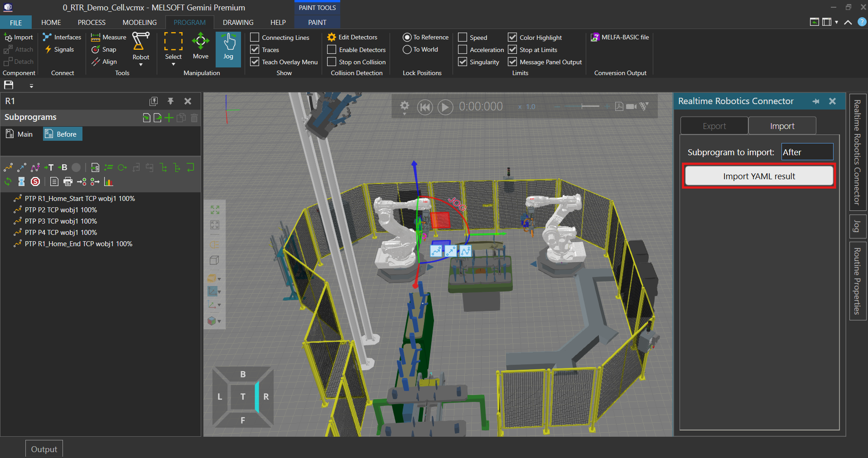Switch to the MODELING ribbon tab
868x458 pixels.
[140, 22]
